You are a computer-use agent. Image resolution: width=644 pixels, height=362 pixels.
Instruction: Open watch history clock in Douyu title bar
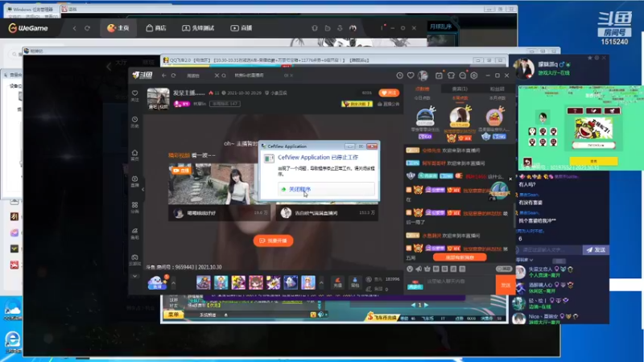pos(399,76)
